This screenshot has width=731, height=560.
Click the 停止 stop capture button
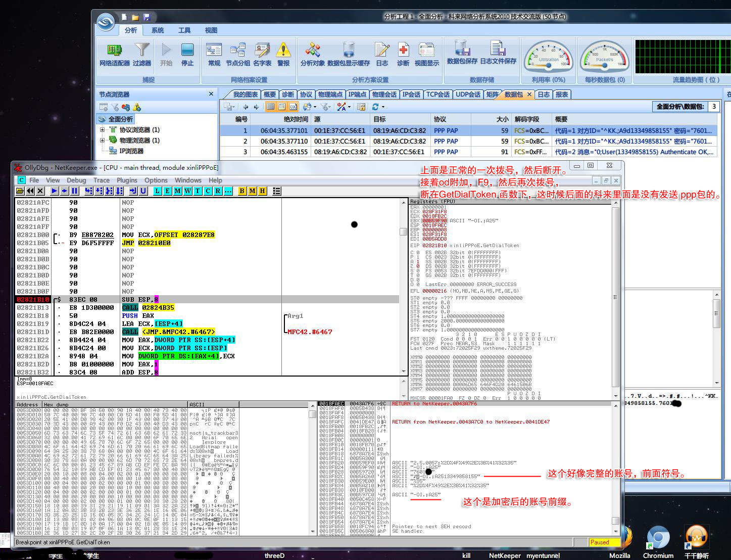point(187,55)
